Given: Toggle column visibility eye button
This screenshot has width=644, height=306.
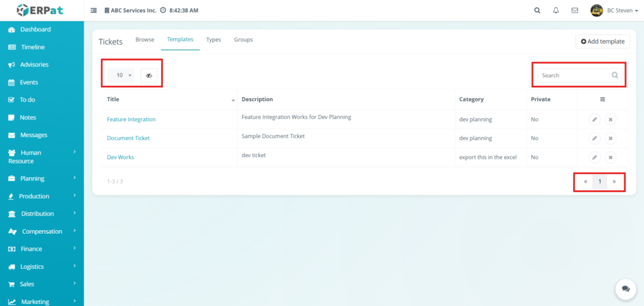Looking at the screenshot, I should click(x=149, y=75).
